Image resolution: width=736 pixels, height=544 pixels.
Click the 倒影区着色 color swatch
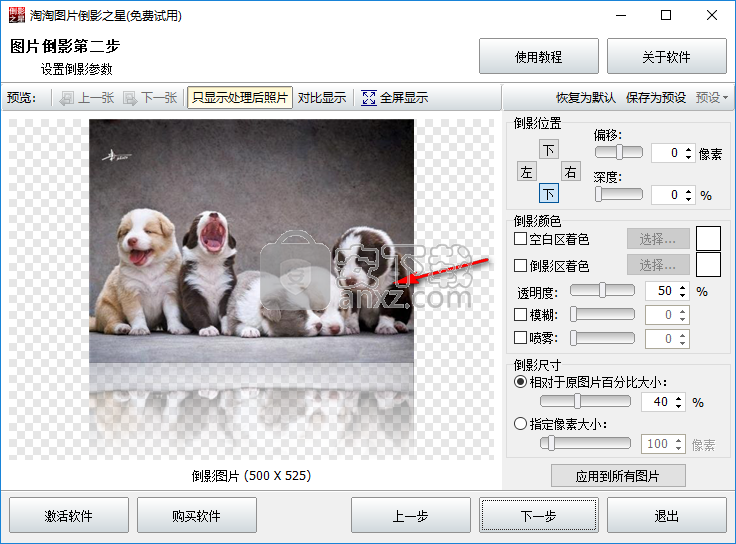(x=708, y=264)
